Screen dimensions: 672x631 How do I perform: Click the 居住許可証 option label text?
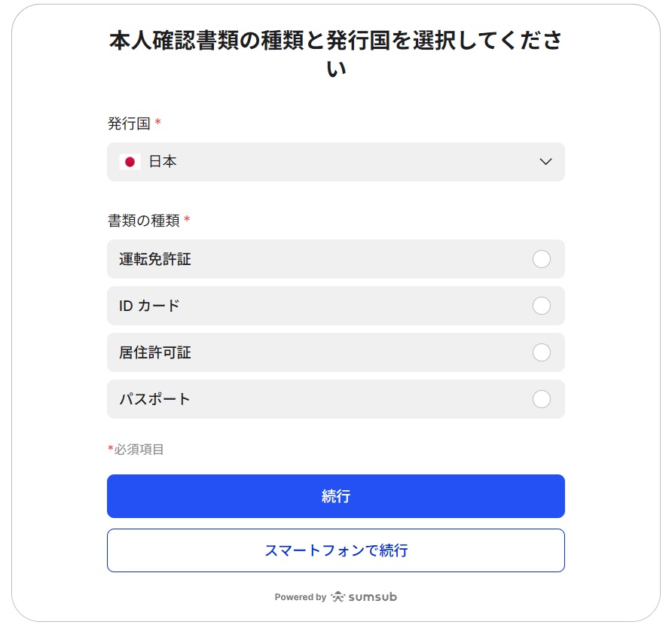pos(155,353)
